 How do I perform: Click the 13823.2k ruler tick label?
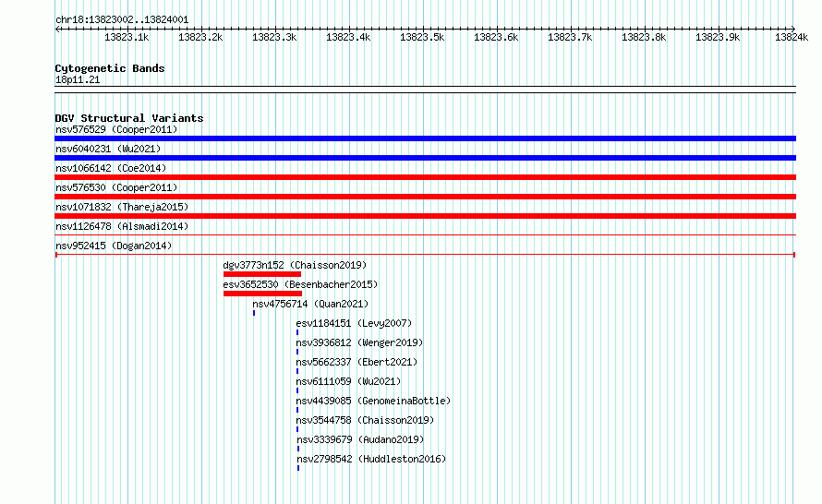pyautogui.click(x=200, y=37)
